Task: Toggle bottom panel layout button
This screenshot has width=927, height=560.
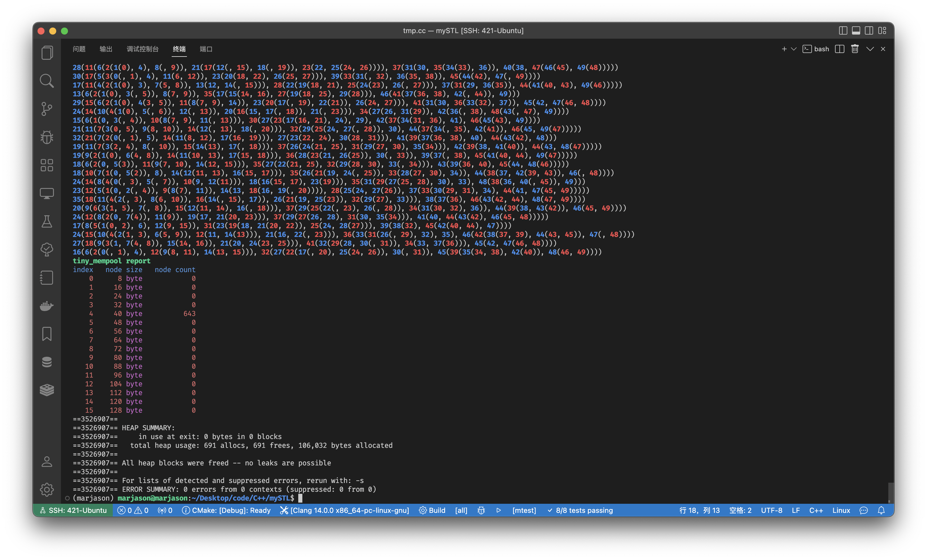Action: coord(856,30)
